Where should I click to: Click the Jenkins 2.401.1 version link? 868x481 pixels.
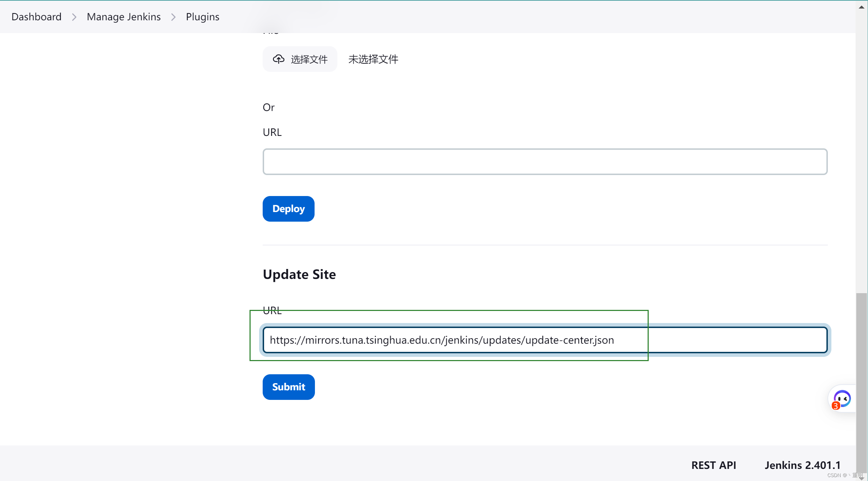tap(802, 465)
